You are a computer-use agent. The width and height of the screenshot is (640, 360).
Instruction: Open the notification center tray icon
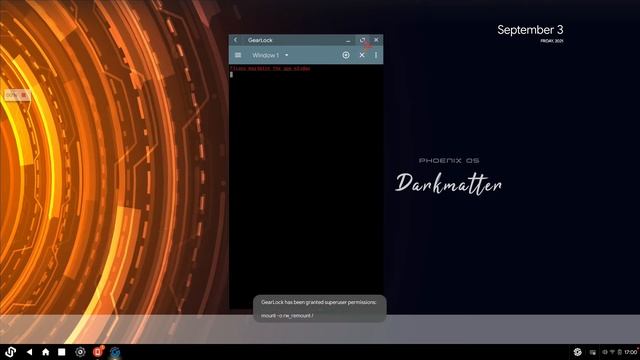click(x=593, y=352)
